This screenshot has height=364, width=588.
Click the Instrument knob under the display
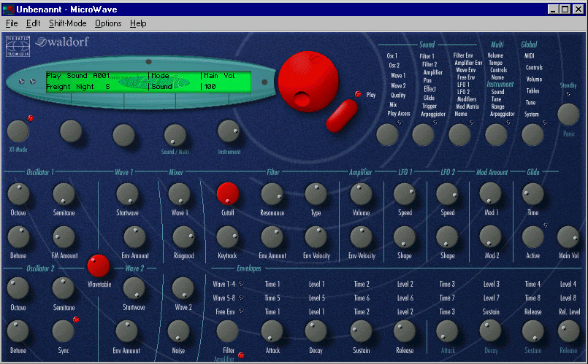pyautogui.click(x=229, y=131)
